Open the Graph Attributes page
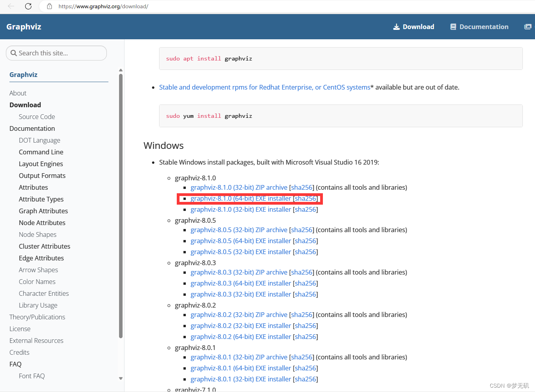 coord(44,211)
